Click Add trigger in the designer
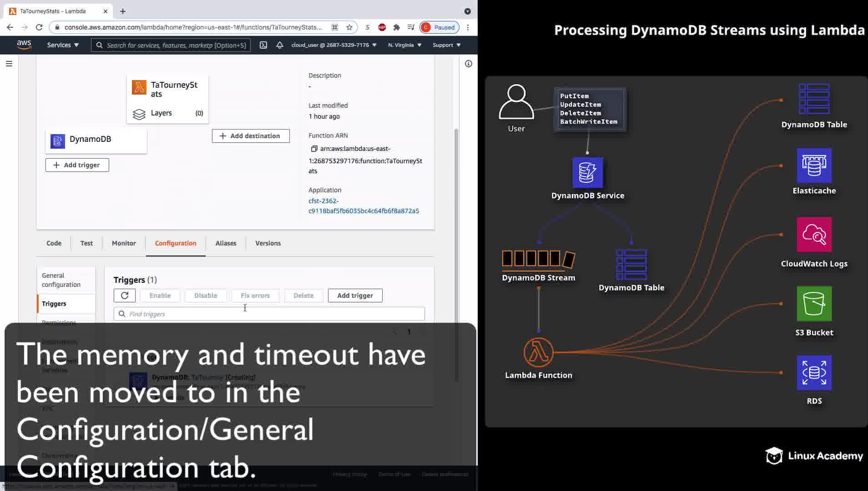The width and height of the screenshot is (868, 491). pos(77,165)
